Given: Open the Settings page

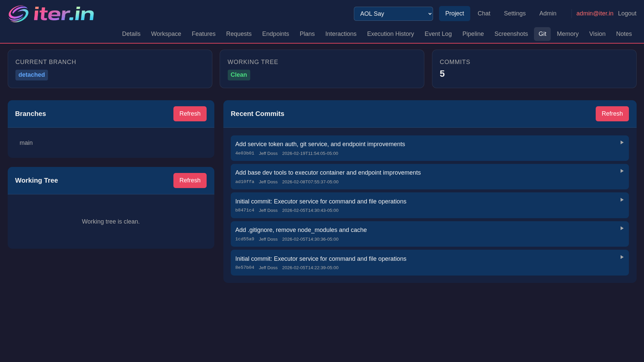Looking at the screenshot, I should click(x=515, y=13).
